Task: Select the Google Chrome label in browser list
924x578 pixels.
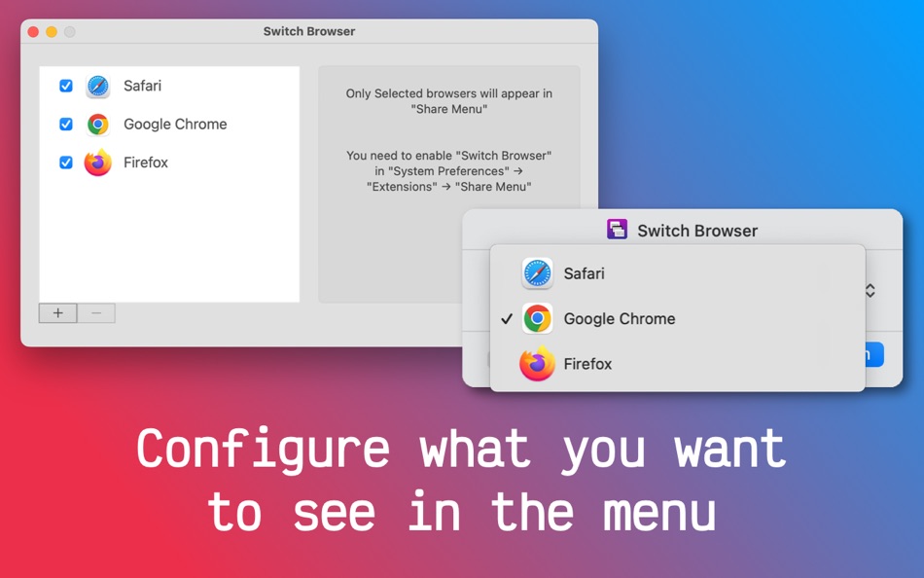Action: tap(175, 124)
